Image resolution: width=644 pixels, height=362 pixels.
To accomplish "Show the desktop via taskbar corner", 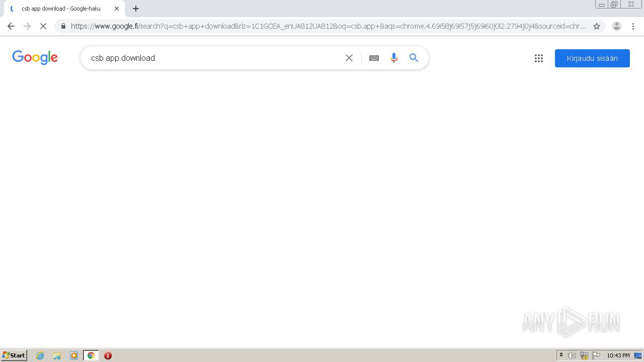I will [x=638, y=355].
